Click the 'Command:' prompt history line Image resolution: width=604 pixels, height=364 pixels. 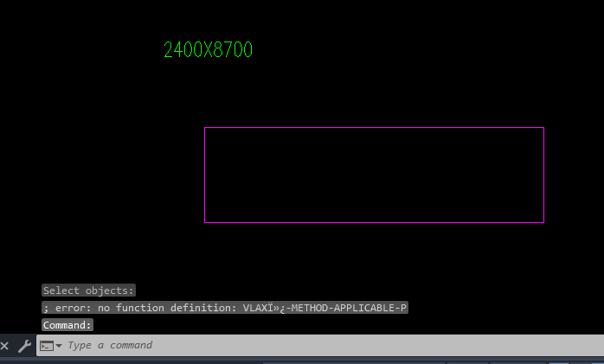click(67, 325)
